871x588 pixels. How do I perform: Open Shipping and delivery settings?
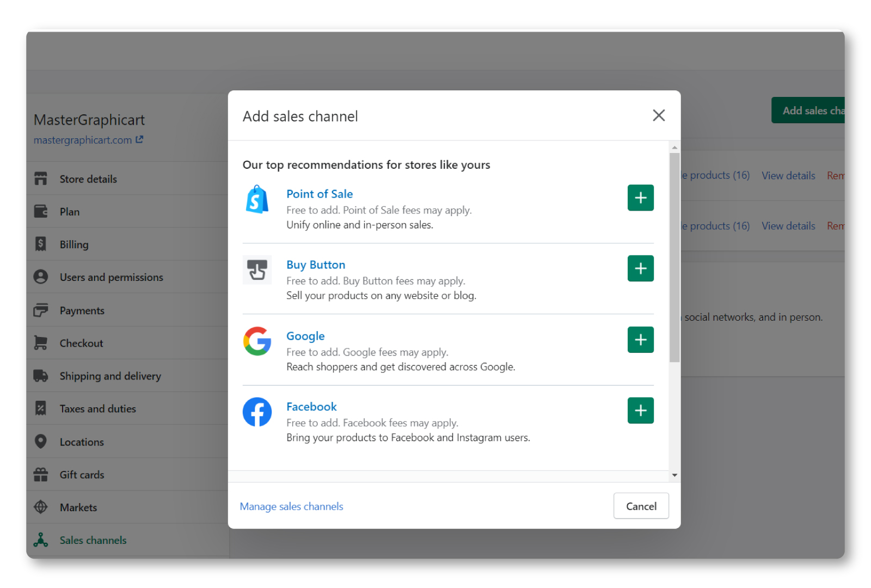(127, 376)
